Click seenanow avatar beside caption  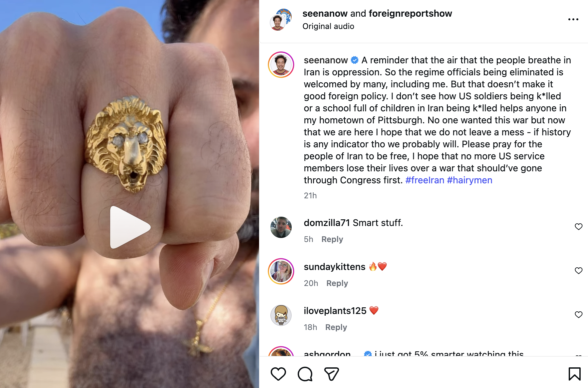pos(281,65)
